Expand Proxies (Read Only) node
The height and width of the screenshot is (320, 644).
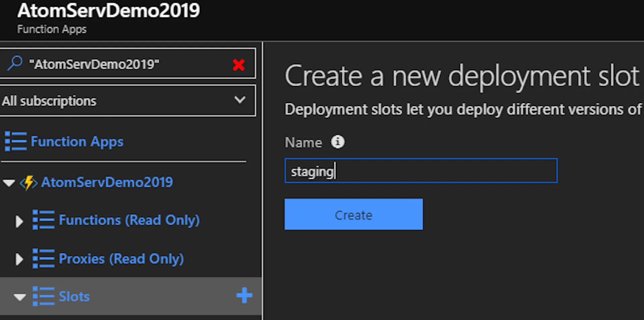tap(19, 259)
